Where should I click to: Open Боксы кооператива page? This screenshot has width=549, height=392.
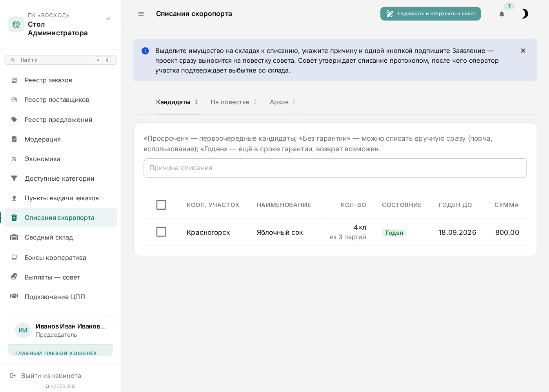(x=60, y=258)
